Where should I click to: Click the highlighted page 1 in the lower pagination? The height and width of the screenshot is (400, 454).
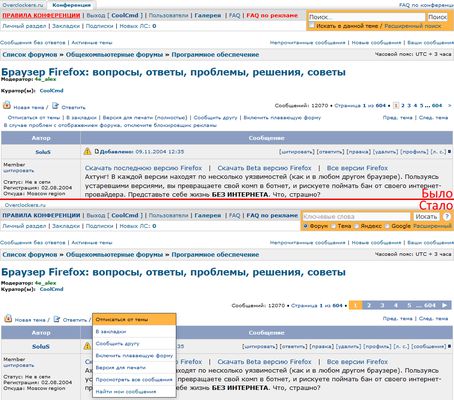355,305
